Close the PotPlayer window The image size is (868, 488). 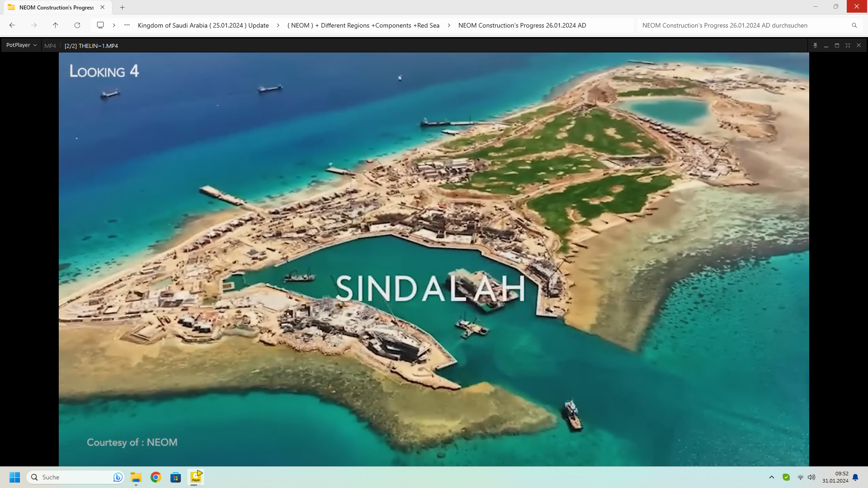click(x=859, y=46)
